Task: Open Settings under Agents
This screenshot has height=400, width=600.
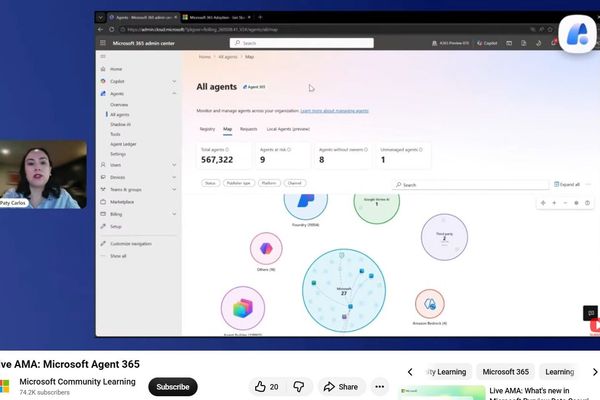Action: pyautogui.click(x=118, y=154)
